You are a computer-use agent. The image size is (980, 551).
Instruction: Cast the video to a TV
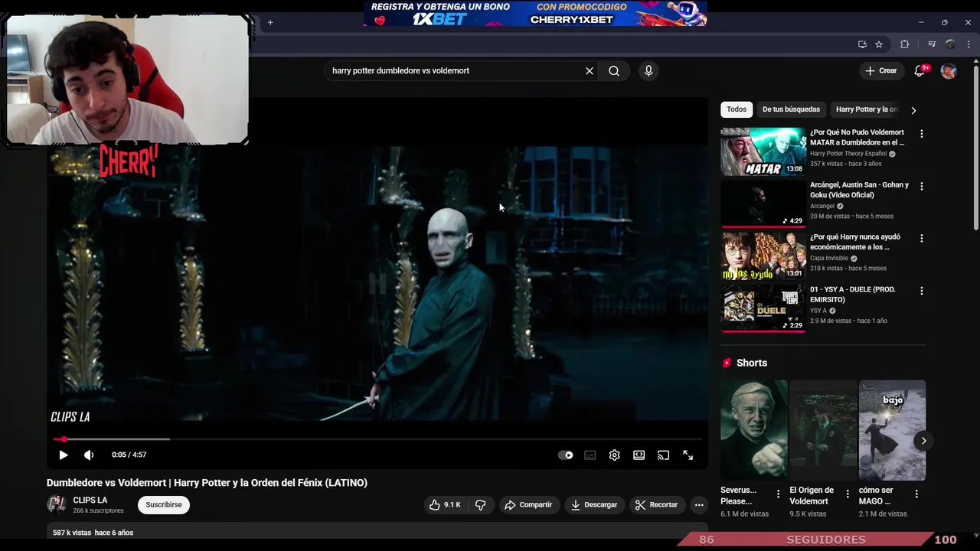coord(664,455)
